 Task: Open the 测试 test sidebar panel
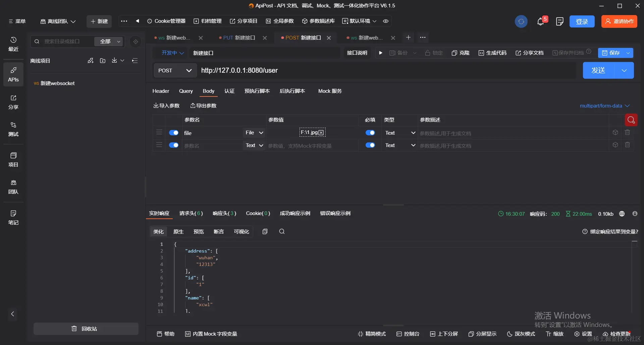pos(13,129)
